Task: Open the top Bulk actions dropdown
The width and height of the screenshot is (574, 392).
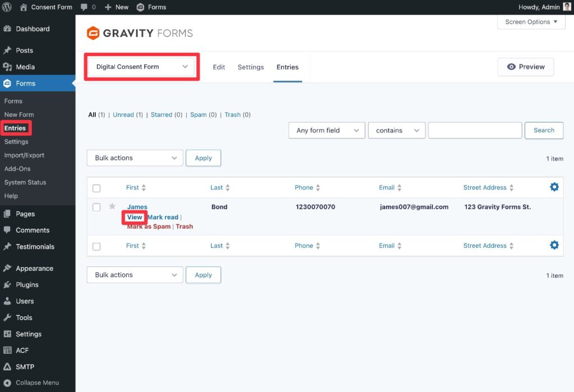Action: pyautogui.click(x=135, y=158)
